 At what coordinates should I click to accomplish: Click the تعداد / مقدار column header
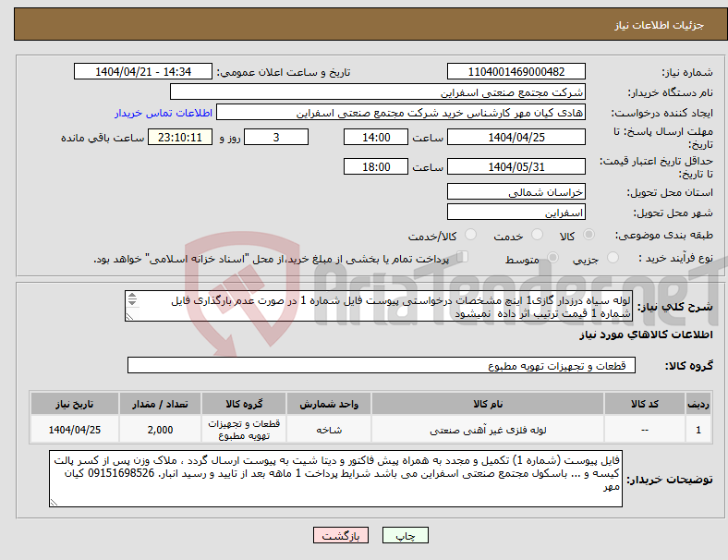pos(160,404)
